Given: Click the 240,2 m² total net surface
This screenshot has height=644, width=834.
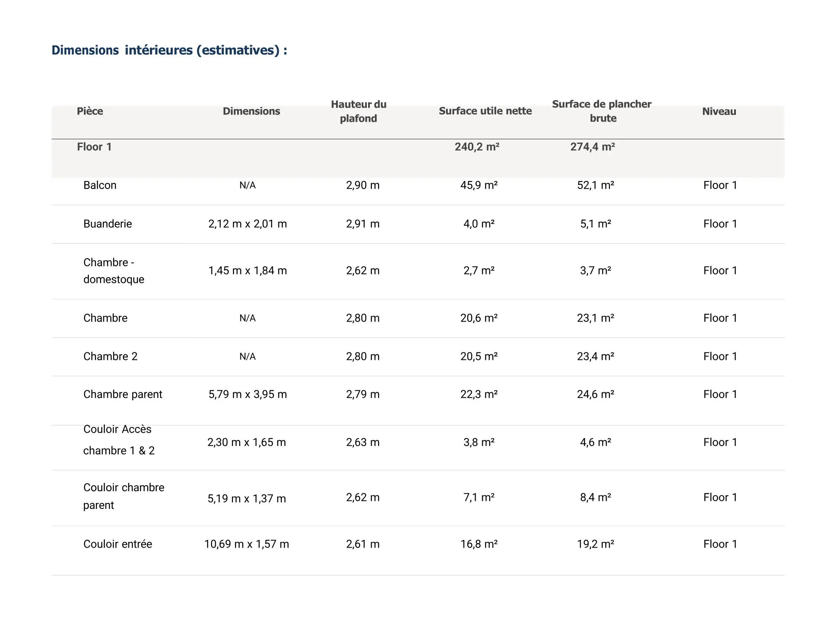Looking at the screenshot, I should coord(477,147).
